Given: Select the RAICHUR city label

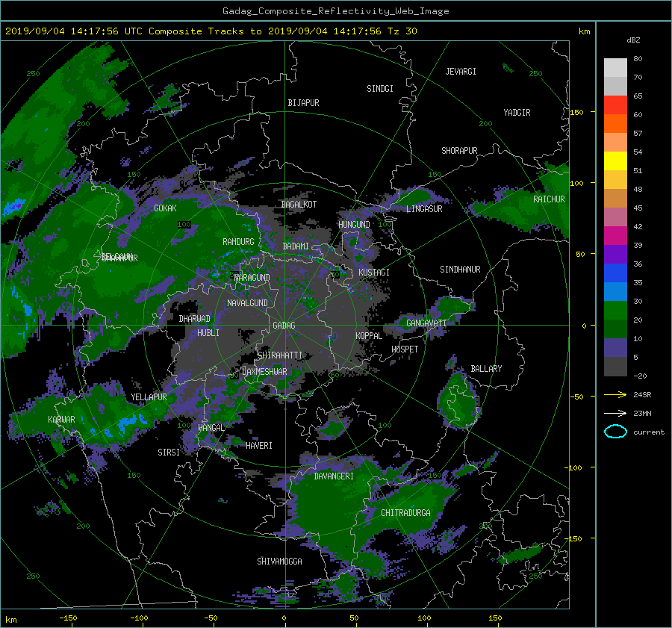Looking at the screenshot, I should point(549,199).
